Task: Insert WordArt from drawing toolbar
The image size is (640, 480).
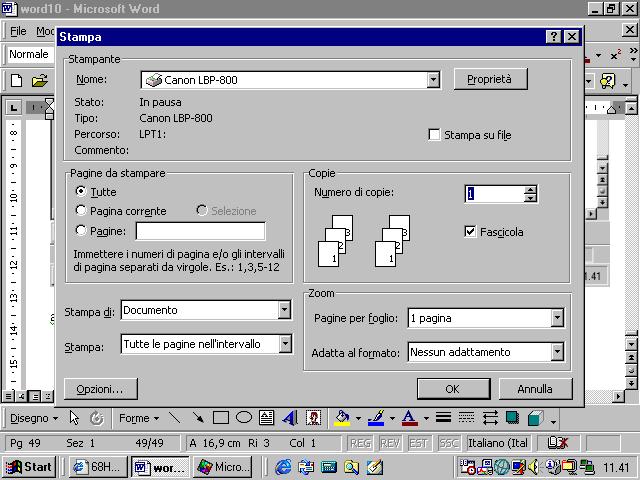Action: [x=290, y=418]
